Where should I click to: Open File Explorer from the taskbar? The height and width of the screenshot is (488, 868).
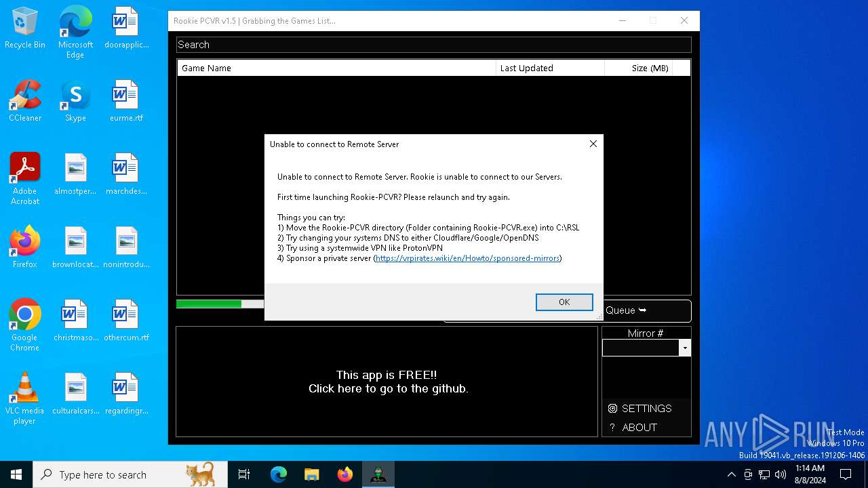tap(312, 474)
